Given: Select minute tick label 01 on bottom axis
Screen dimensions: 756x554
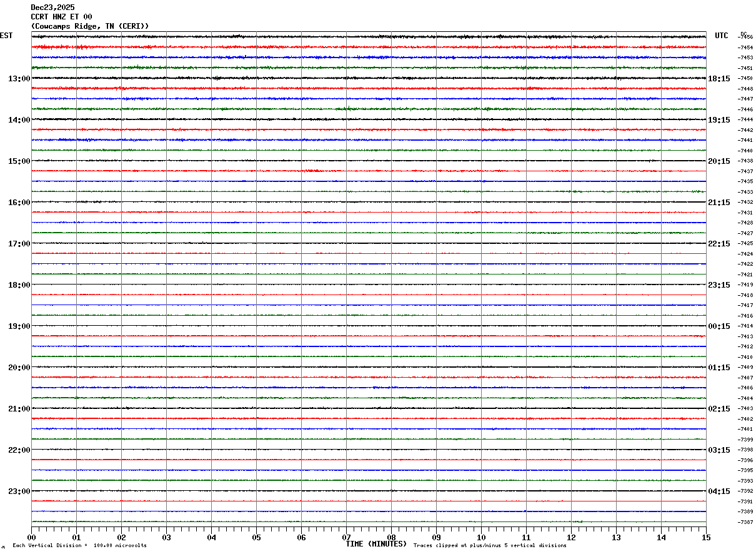Looking at the screenshot, I should point(76,538).
